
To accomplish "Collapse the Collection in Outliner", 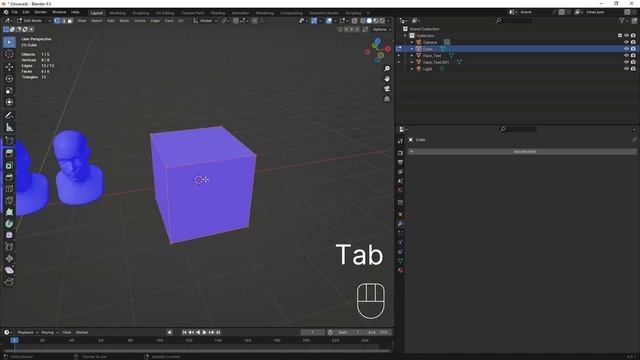I will point(405,36).
